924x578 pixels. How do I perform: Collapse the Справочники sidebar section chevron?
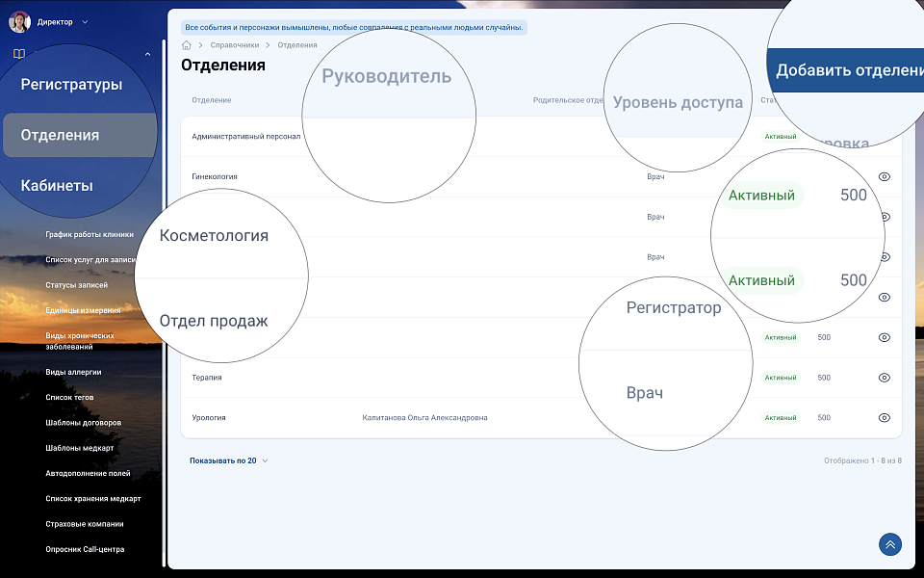147,55
